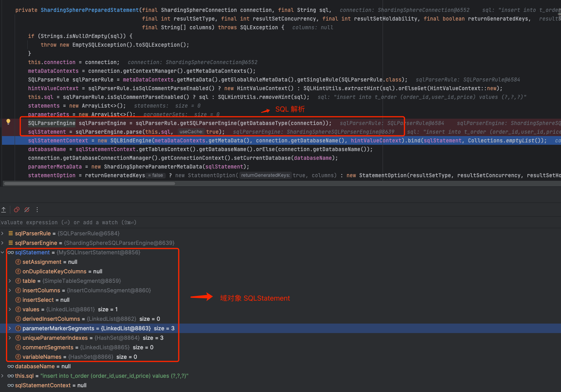
Task: Click the watch icon next to databaseName
Action: (11, 366)
